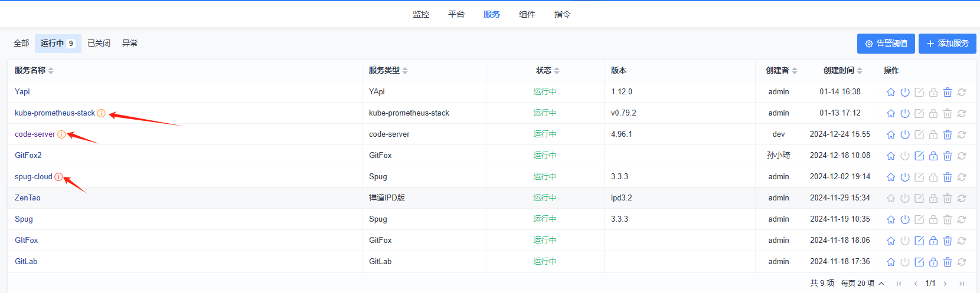Click the 添加服务 button
The image size is (980, 293).
point(947,44)
